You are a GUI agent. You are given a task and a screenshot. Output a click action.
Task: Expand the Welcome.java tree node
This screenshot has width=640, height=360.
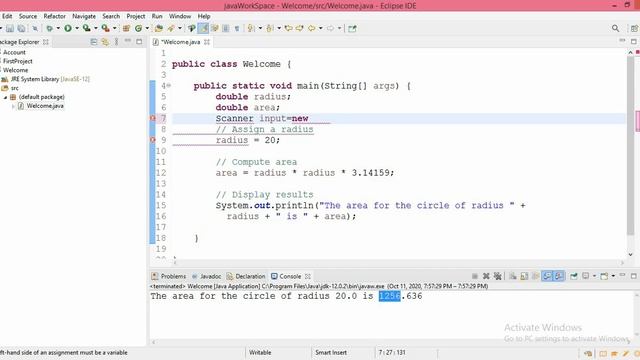(13, 106)
